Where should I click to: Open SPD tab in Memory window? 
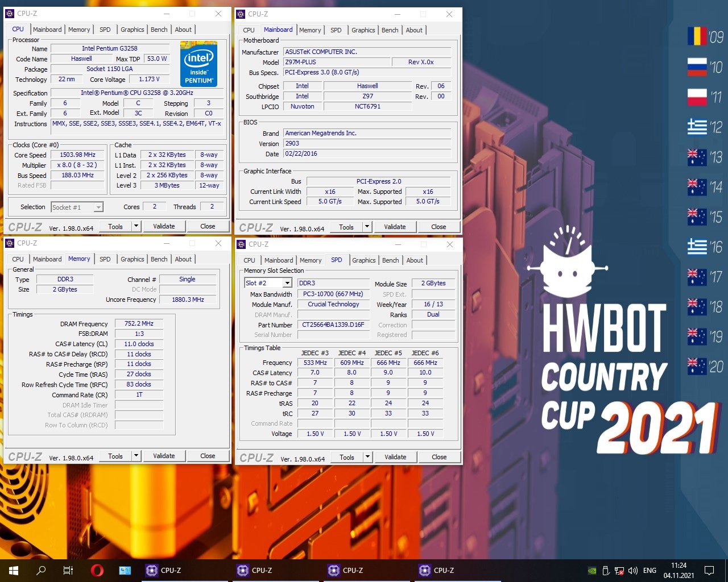(105, 259)
